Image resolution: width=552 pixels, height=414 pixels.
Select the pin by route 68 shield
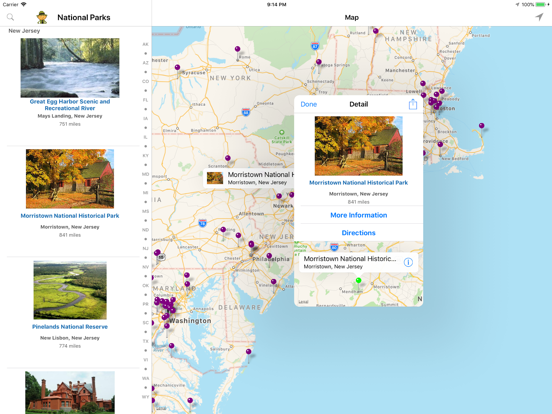(x=157, y=252)
